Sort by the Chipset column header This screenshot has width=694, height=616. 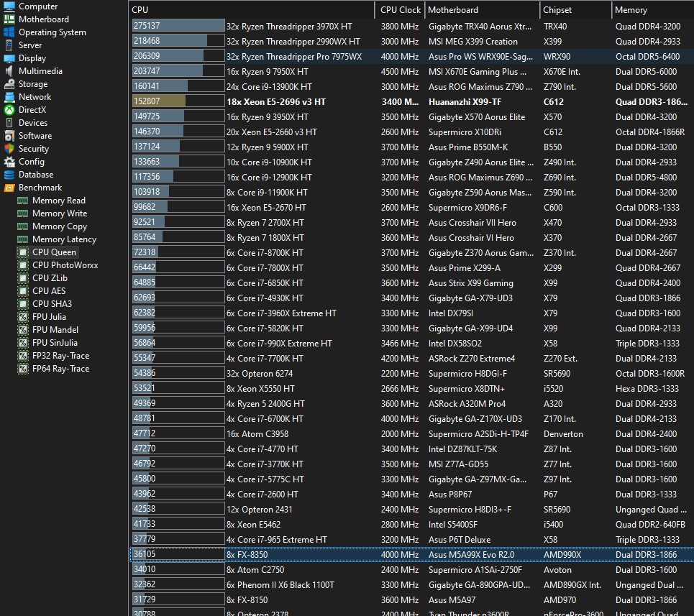click(575, 10)
